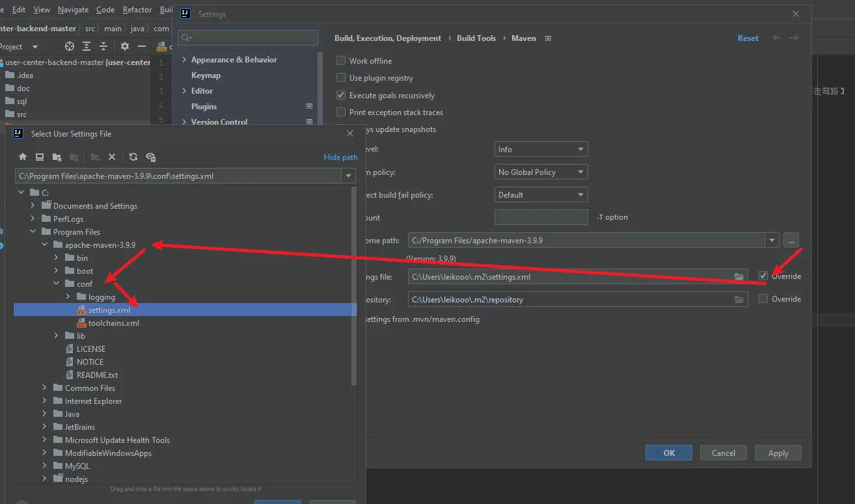The height and width of the screenshot is (504, 855).
Task: Select opened file locate icon in Project panel
Action: point(70,46)
